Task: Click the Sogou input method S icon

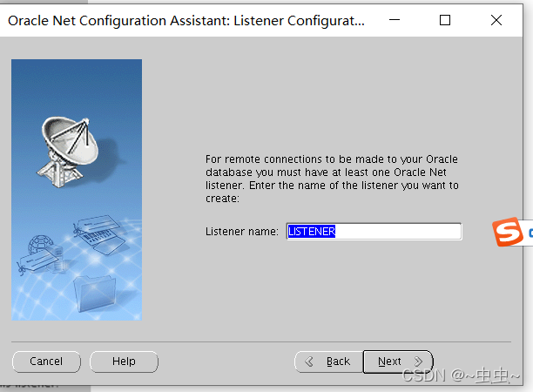Action: [508, 232]
